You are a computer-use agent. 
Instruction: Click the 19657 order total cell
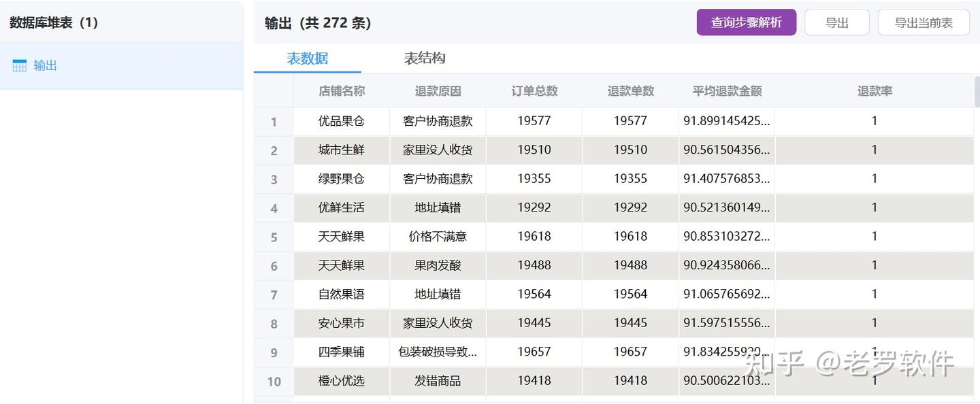(x=534, y=352)
